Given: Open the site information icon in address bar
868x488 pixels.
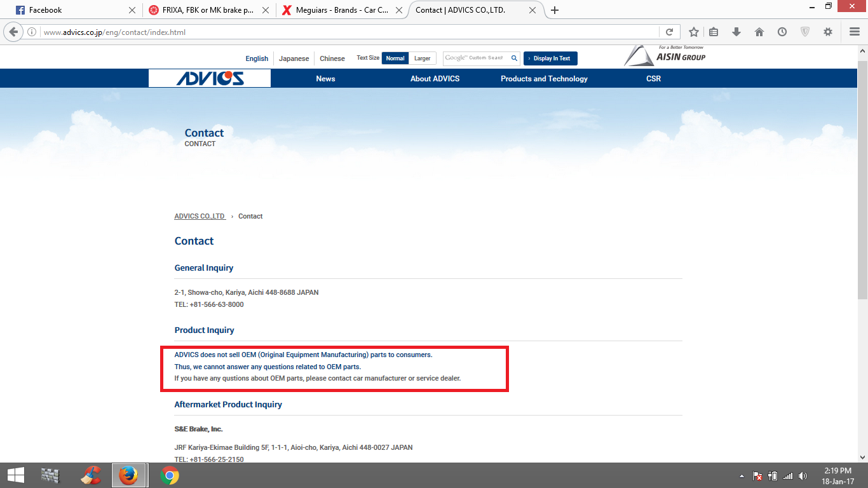Looking at the screenshot, I should 32,32.
